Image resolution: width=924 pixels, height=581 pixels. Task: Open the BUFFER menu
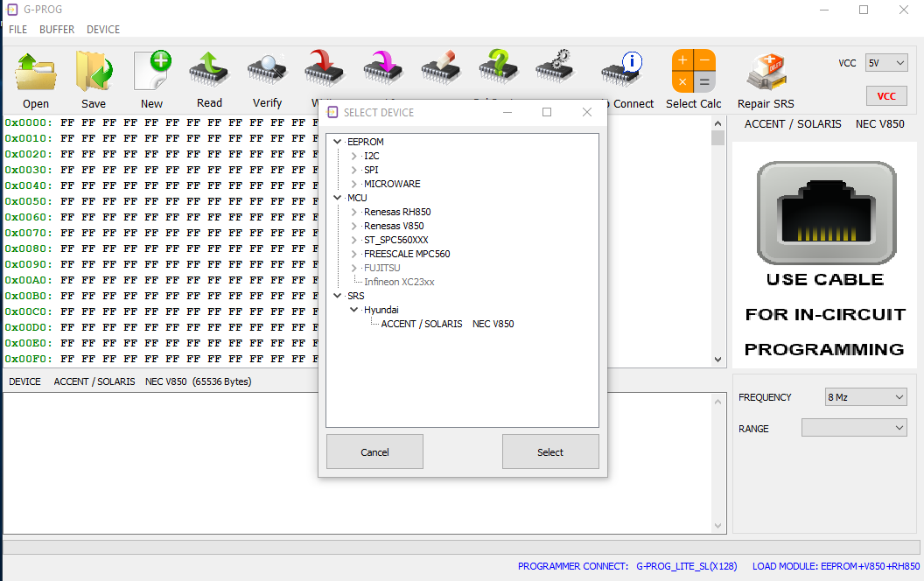57,30
